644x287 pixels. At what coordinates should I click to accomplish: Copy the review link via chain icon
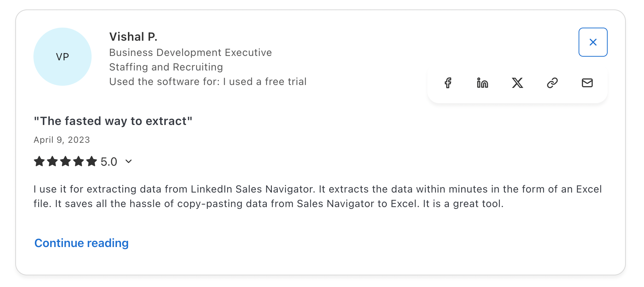click(x=552, y=83)
